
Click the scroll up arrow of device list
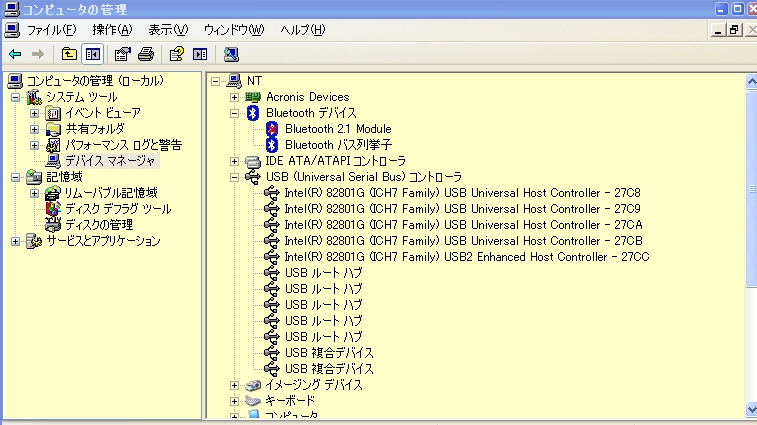(x=752, y=81)
